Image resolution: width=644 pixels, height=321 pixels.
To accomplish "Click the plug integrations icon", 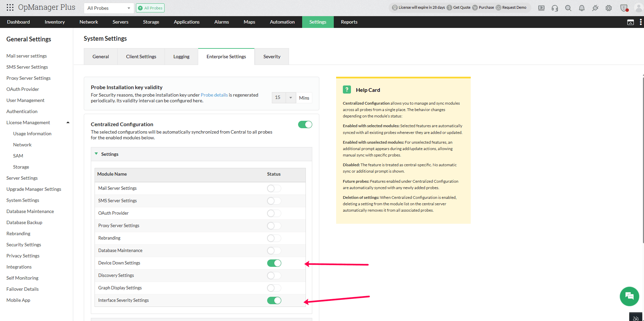I will [595, 8].
